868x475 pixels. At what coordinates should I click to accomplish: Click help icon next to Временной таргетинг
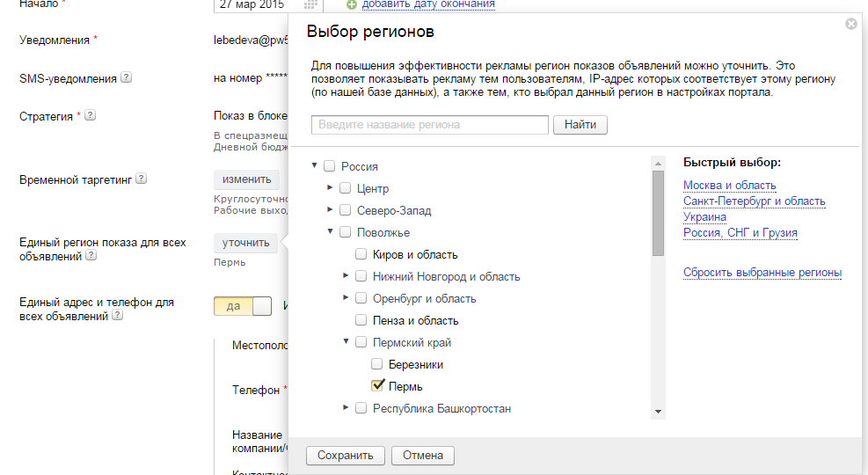pos(141,179)
